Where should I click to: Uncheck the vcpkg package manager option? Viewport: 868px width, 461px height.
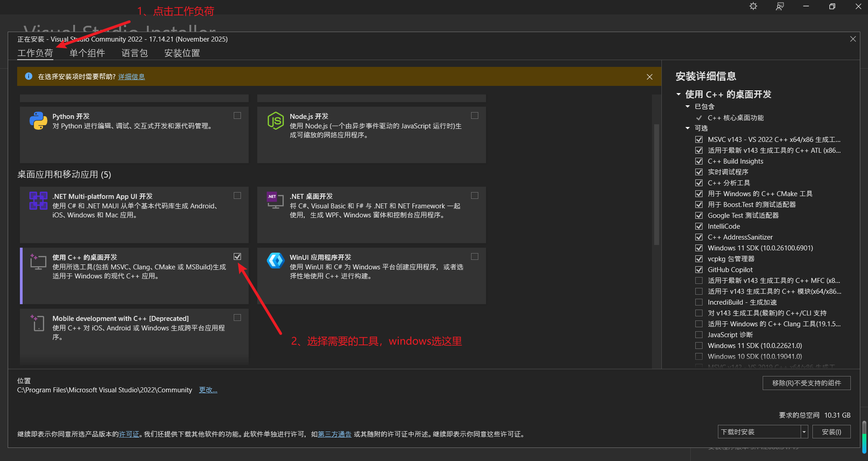(x=699, y=259)
